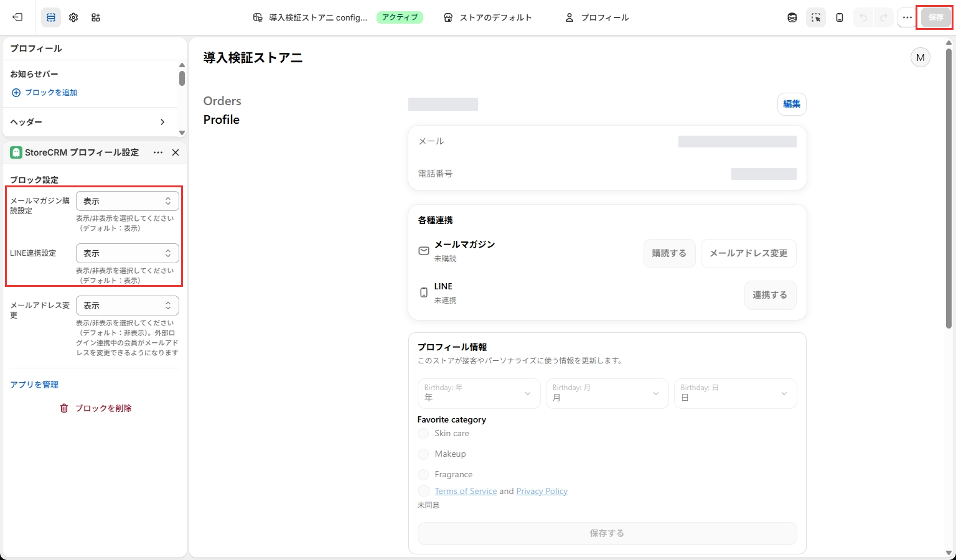
Task: Click the 購読する button
Action: (669, 253)
